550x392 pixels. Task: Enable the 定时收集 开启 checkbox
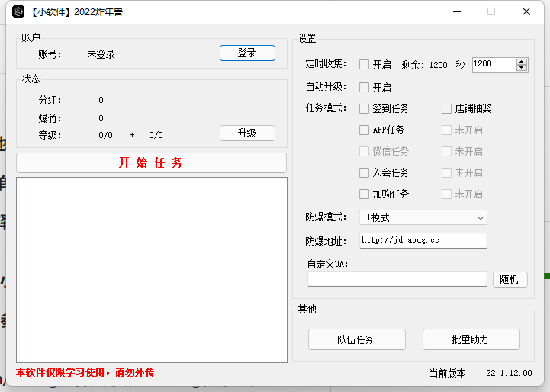pyautogui.click(x=365, y=65)
